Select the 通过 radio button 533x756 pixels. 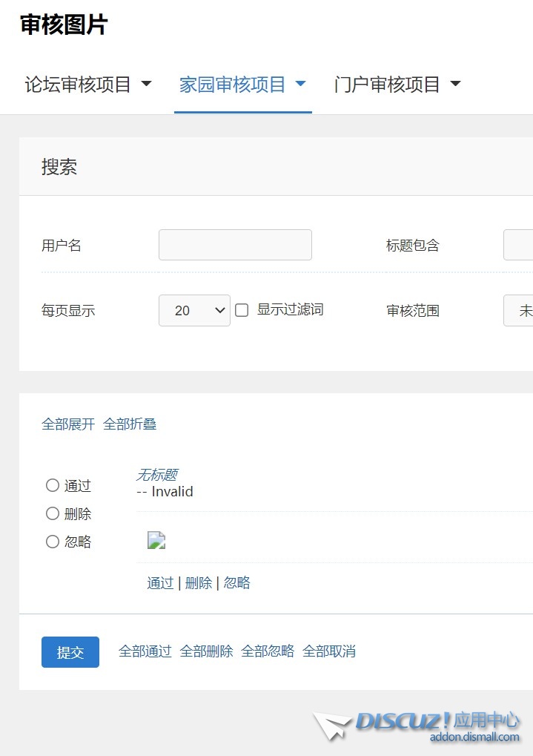click(53, 485)
